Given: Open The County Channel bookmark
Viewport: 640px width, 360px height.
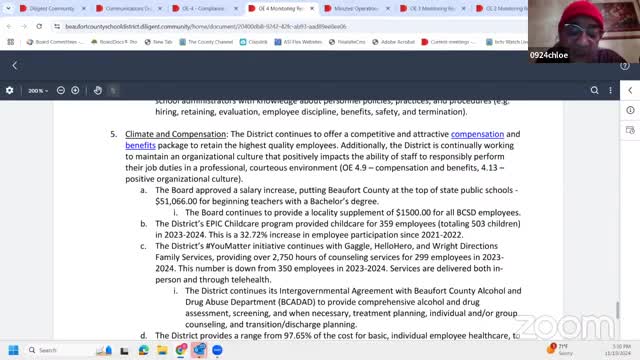Looking at the screenshot, I should tap(206, 42).
